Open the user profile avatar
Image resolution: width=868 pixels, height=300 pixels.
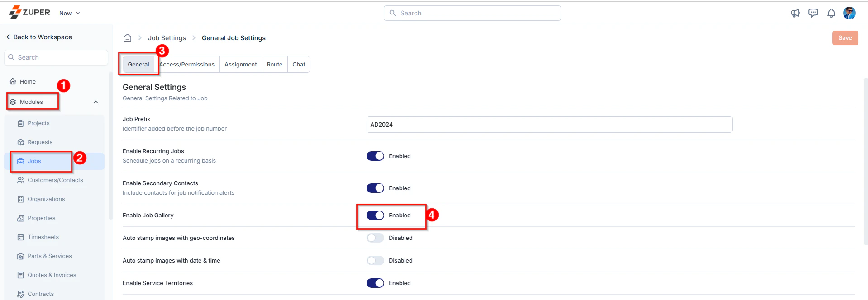coord(849,13)
